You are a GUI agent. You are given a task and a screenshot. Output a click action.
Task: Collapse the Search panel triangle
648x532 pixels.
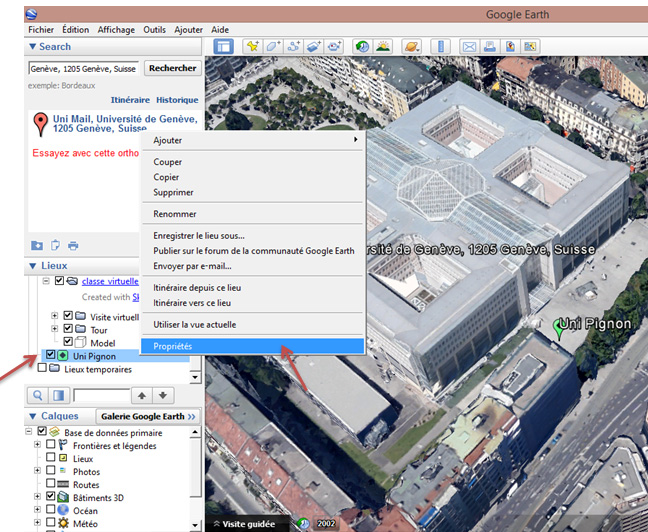click(x=32, y=47)
